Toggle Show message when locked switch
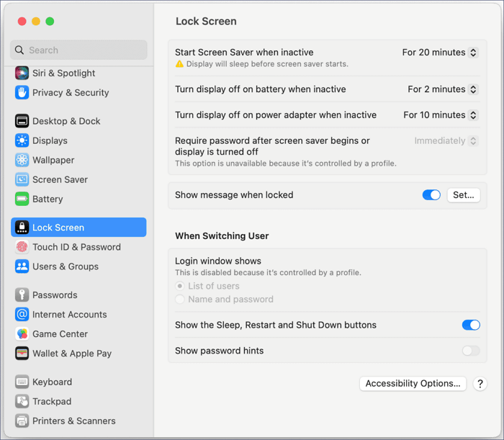 (431, 195)
